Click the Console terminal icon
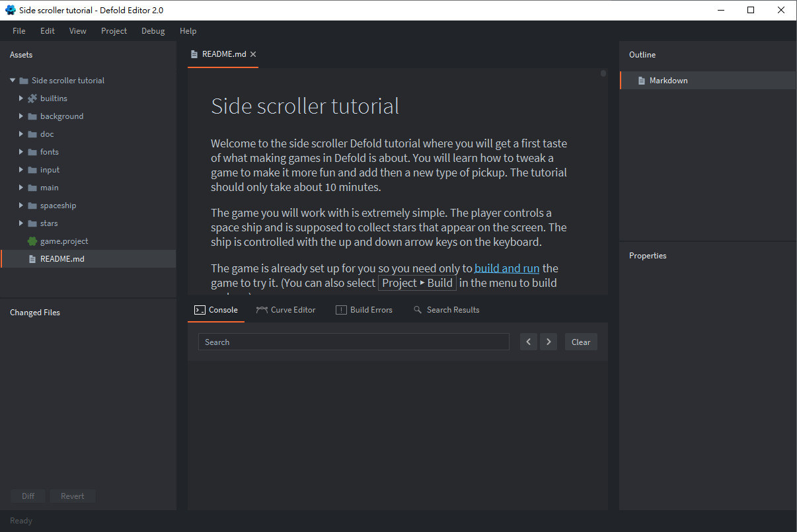 (199, 310)
